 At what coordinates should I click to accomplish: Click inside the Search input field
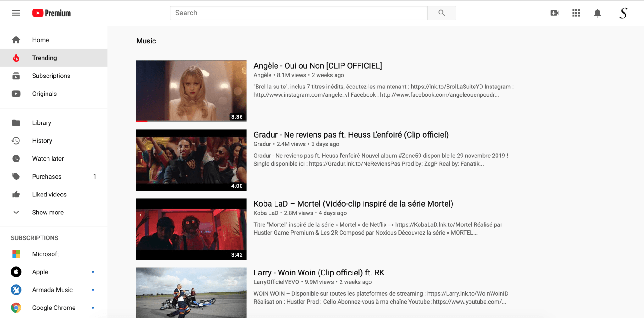(x=298, y=13)
